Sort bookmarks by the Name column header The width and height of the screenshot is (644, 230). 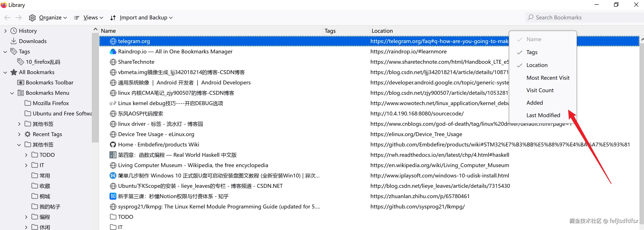(x=108, y=31)
